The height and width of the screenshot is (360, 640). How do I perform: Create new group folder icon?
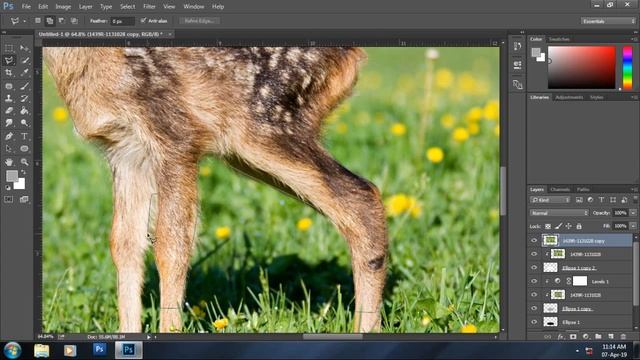coord(598,337)
